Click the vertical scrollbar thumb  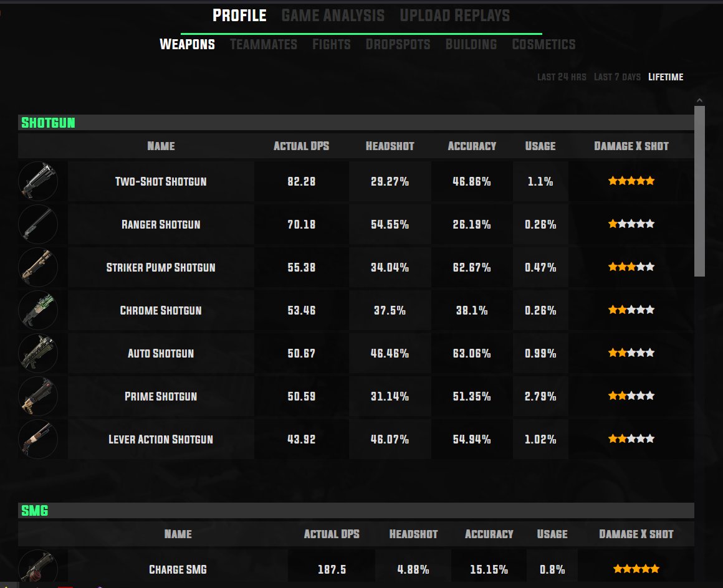[699, 191]
